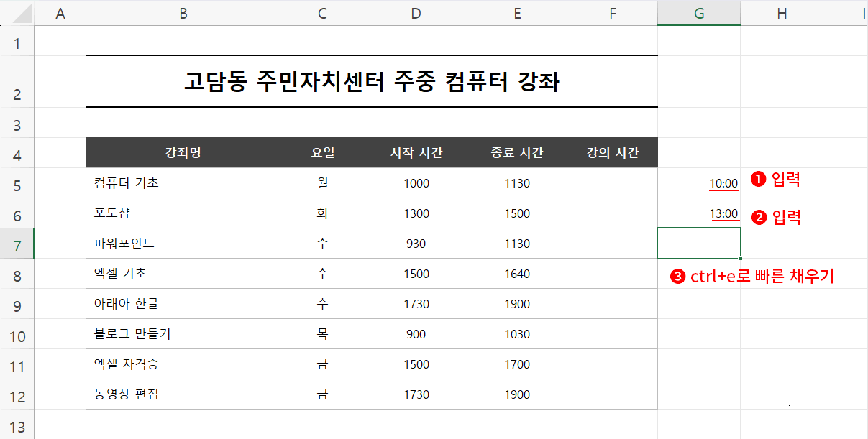Select weekday cell in 파워포인트 row

tap(322, 244)
